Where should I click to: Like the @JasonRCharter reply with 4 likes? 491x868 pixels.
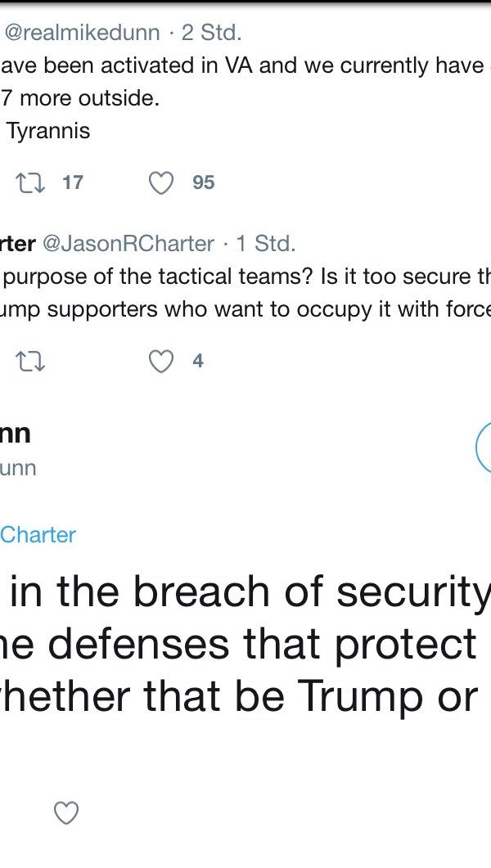pyautogui.click(x=161, y=361)
